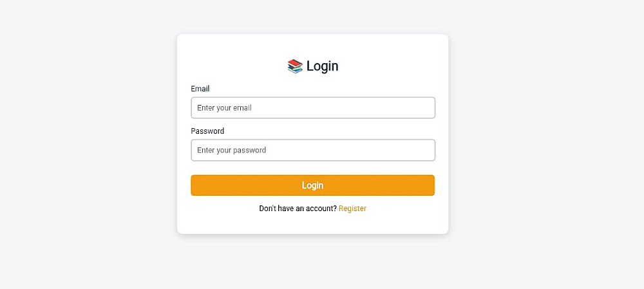Click the label above the email box
The image size is (644, 289).
coord(200,89)
